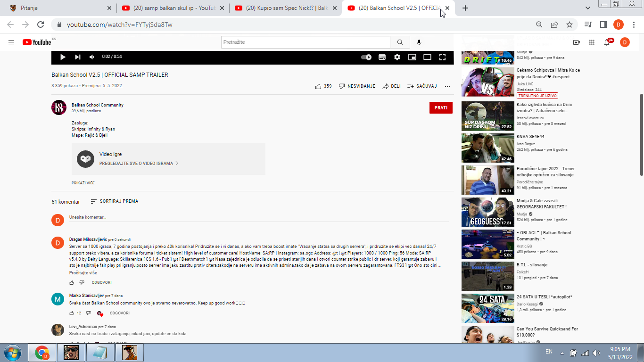Play the video with the play button

pos(63,57)
